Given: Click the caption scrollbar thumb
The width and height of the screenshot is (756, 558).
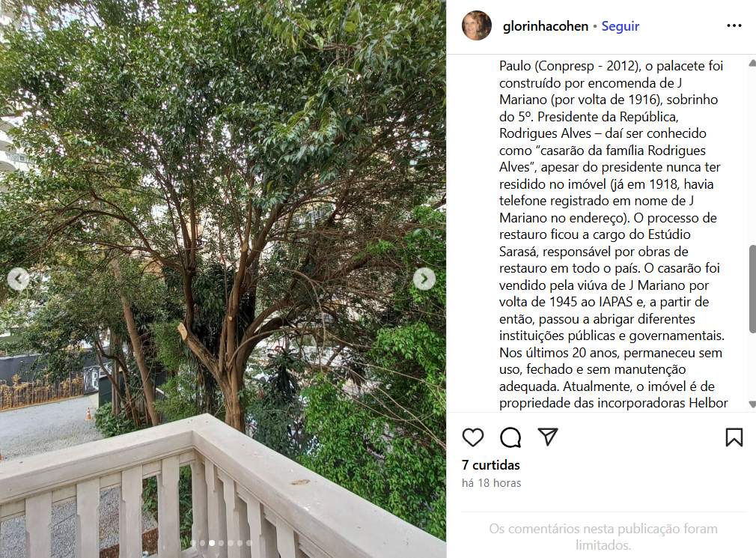Looking at the screenshot, I should [752, 289].
